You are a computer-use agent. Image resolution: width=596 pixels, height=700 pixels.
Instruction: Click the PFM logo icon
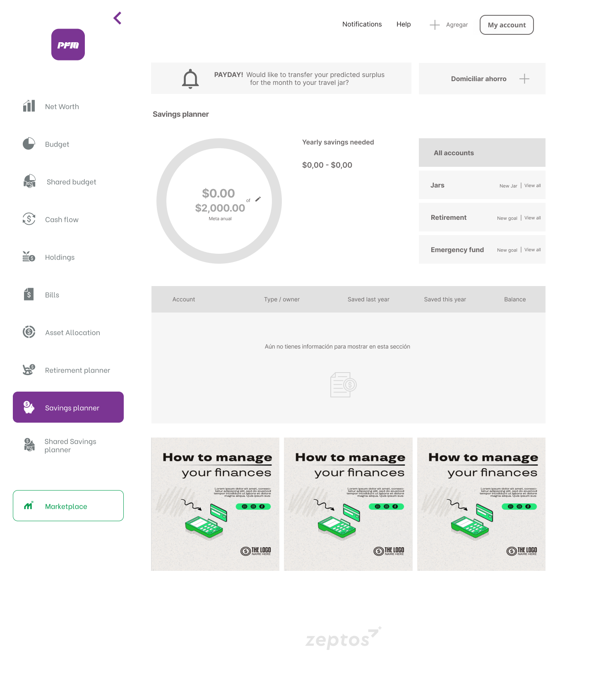pos(68,45)
